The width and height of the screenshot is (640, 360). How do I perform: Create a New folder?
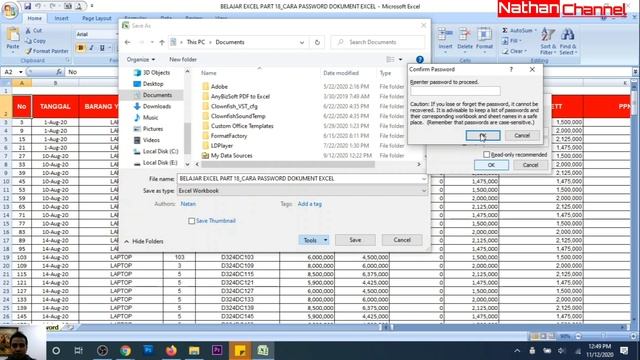coord(183,60)
